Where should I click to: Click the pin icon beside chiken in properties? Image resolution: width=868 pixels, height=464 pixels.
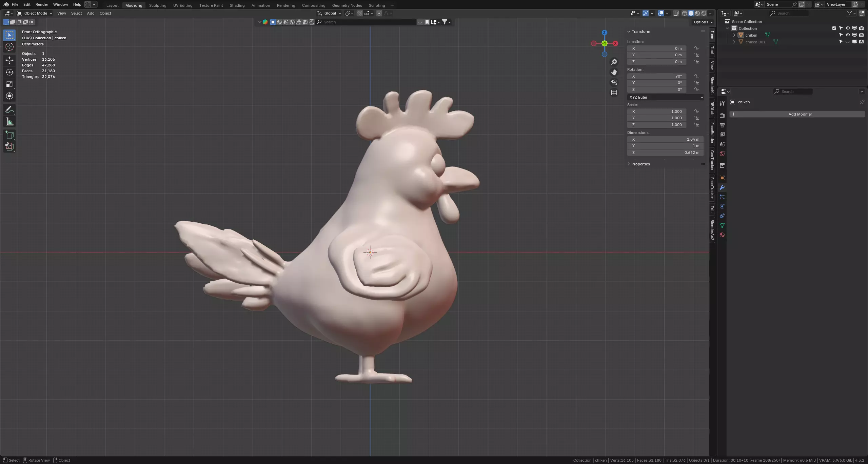tap(862, 102)
